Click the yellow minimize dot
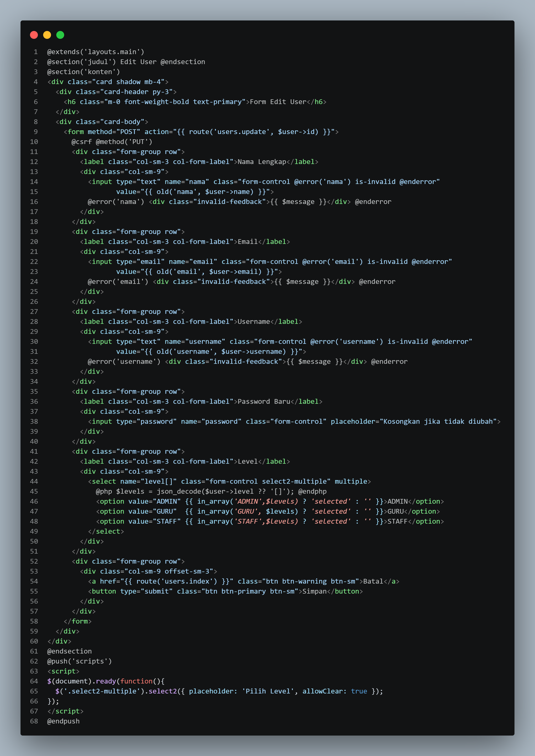535x756 pixels. coord(47,35)
